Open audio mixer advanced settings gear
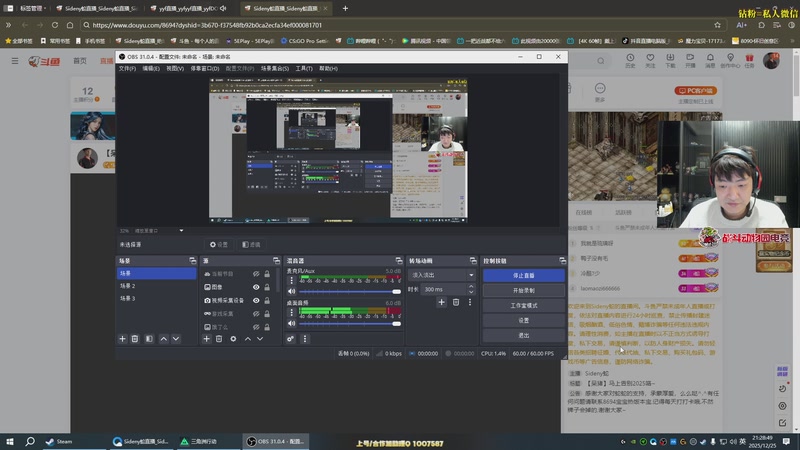 click(291, 339)
